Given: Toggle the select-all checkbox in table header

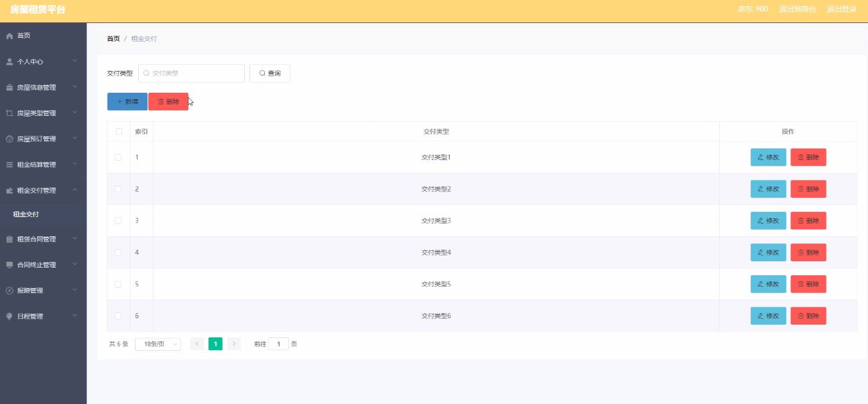Looking at the screenshot, I should (x=118, y=131).
